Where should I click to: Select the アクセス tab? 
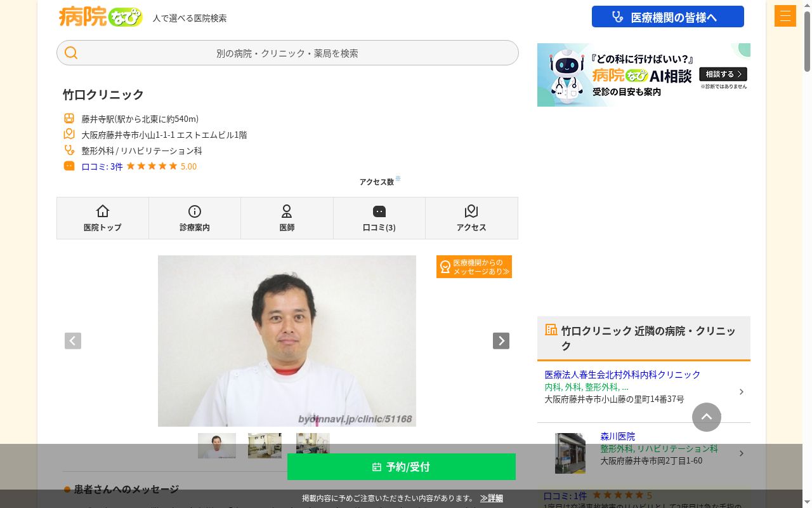471,218
